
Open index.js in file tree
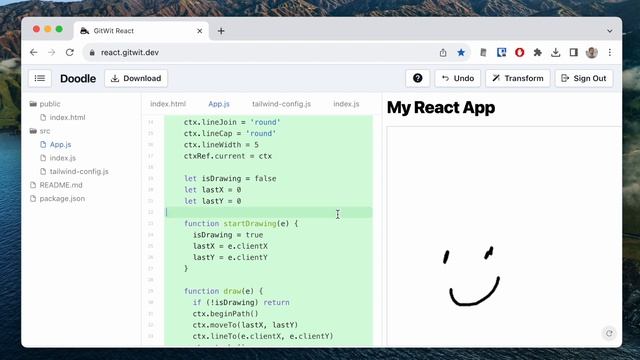point(58,158)
